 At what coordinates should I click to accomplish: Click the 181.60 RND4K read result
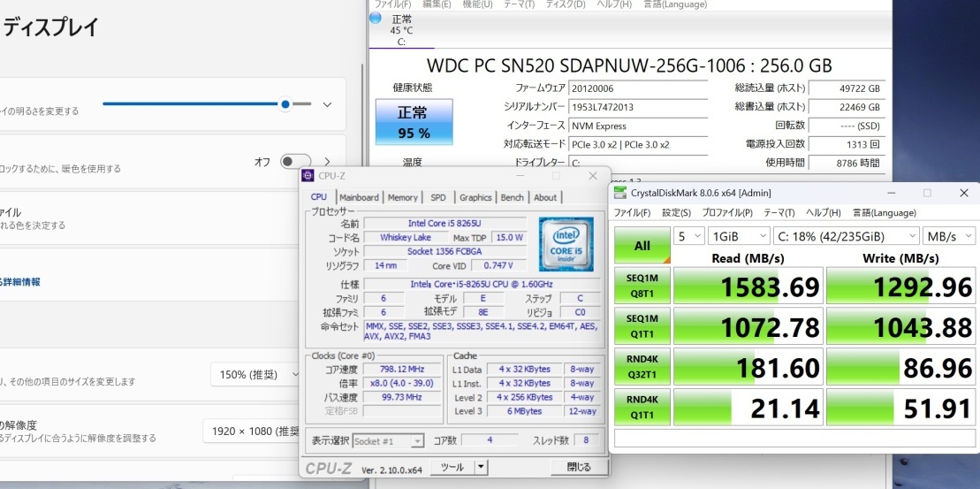click(x=748, y=367)
